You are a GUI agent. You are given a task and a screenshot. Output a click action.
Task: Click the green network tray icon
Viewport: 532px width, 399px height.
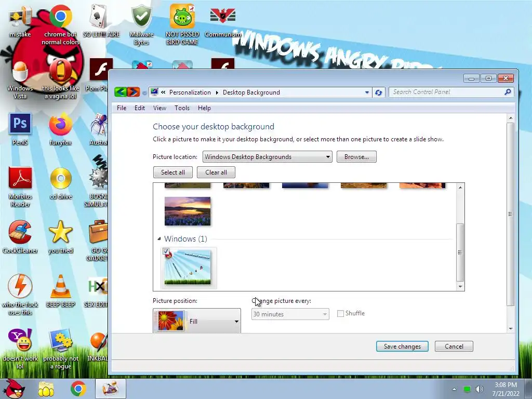467,389
